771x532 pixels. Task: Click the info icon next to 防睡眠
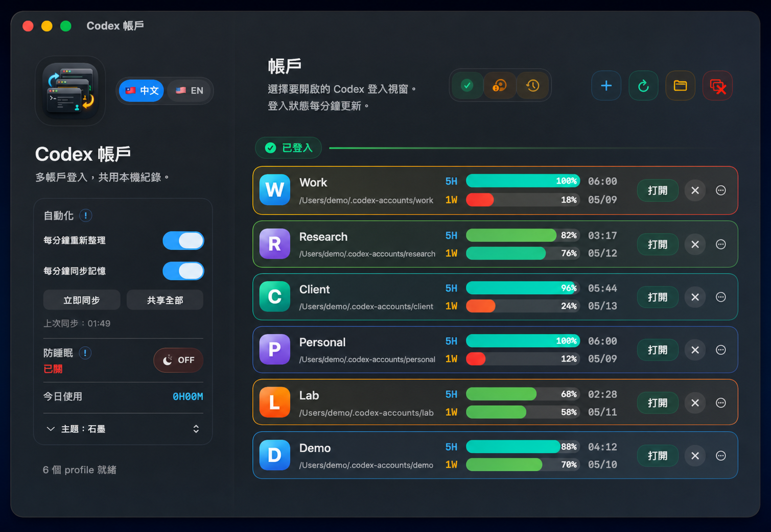tap(85, 353)
